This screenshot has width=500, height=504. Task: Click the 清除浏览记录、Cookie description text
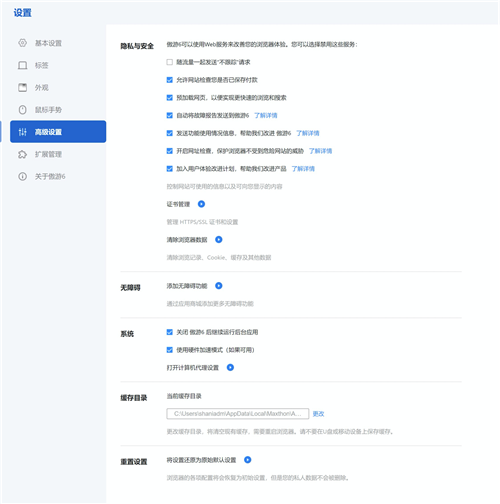tap(219, 257)
